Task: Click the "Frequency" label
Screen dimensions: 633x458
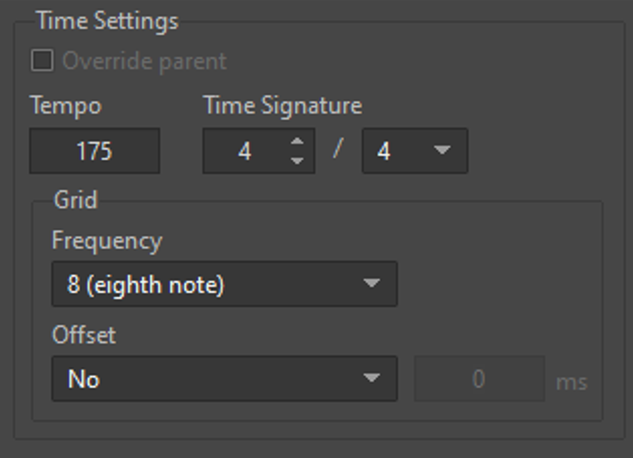Action: point(106,241)
